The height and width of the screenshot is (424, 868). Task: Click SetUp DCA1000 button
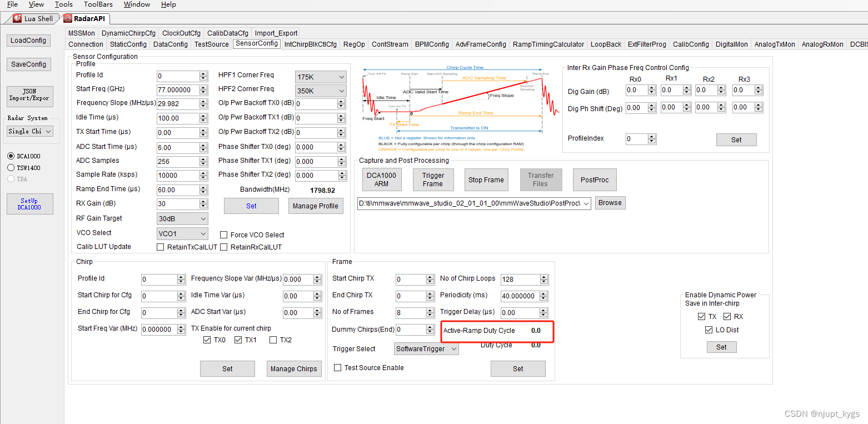click(30, 204)
